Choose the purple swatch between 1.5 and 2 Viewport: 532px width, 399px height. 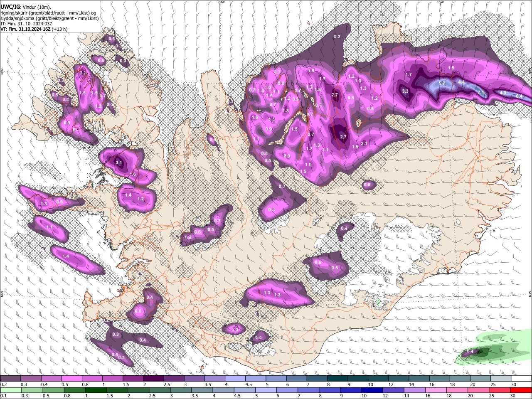(x=133, y=379)
